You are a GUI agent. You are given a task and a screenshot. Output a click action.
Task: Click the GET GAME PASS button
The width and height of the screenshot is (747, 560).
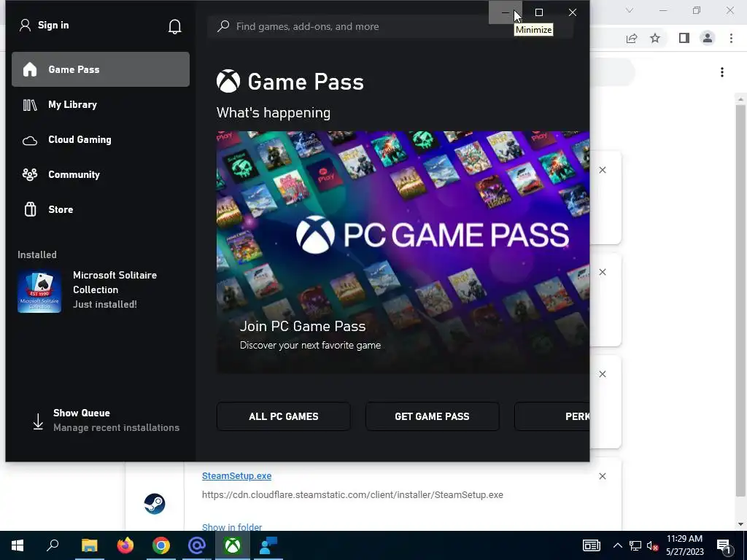(x=432, y=416)
